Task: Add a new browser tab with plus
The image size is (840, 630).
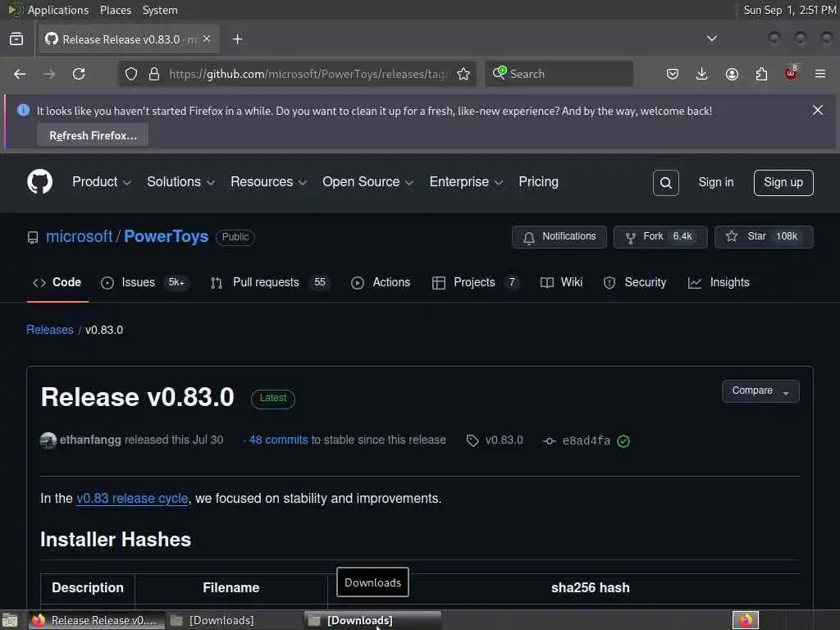Action: 237,39
